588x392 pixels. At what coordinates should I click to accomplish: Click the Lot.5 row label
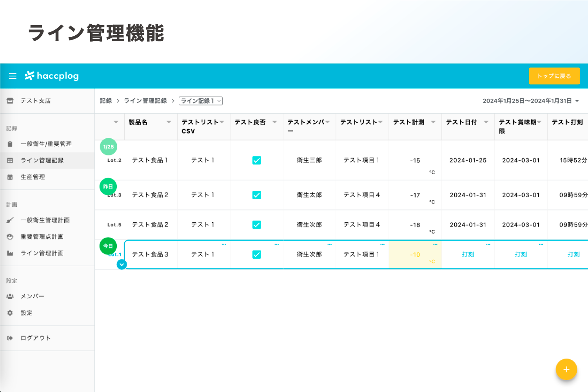pyautogui.click(x=114, y=225)
